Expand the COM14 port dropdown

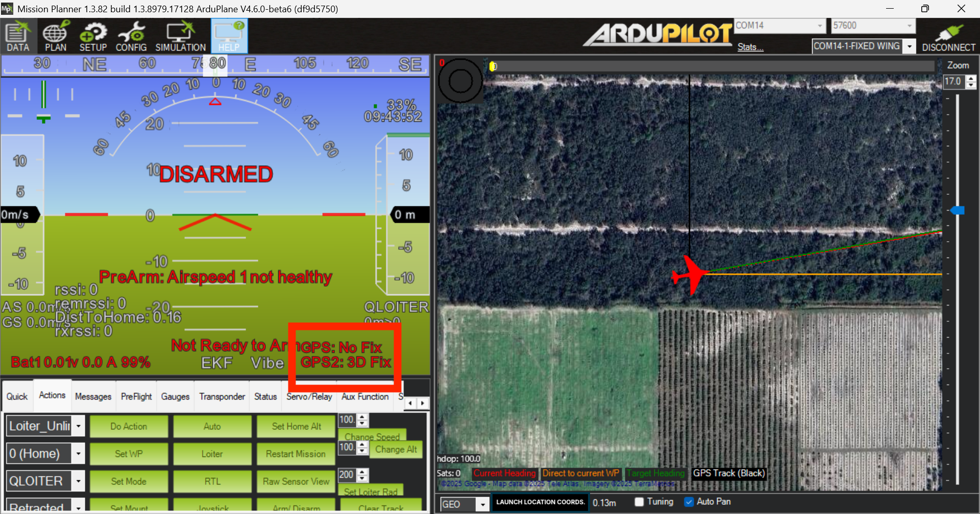pos(820,26)
